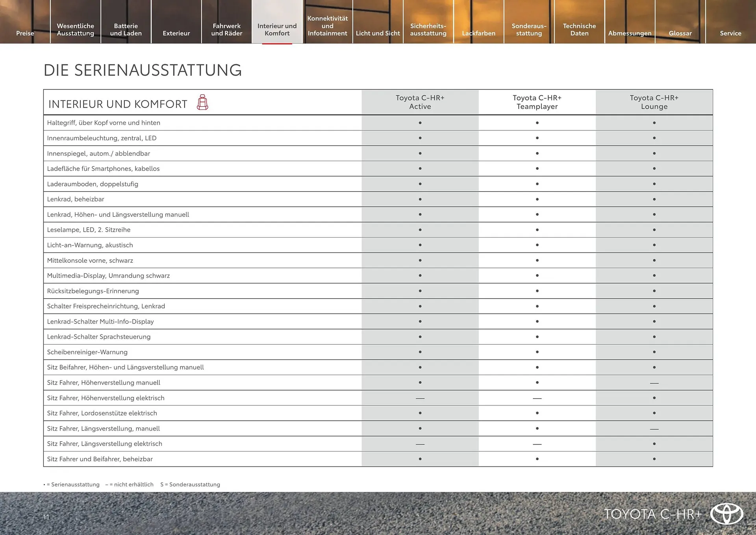Open Konnektivität und Infotainment
Screen dimensions: 756x535
pos(328,26)
